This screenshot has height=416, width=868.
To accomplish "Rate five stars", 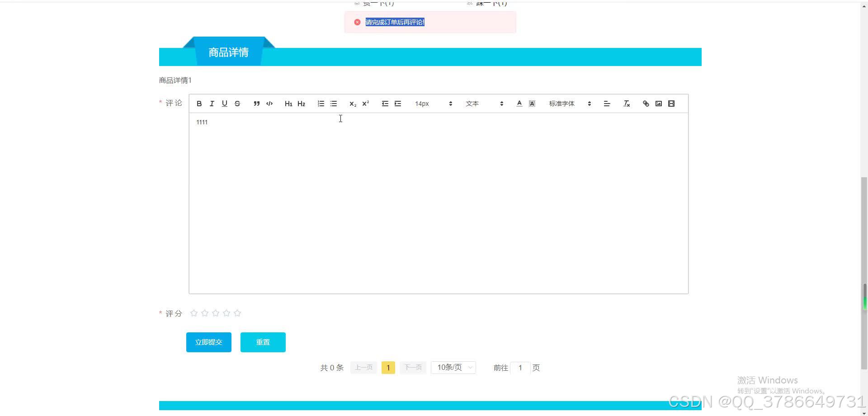I will point(237,313).
